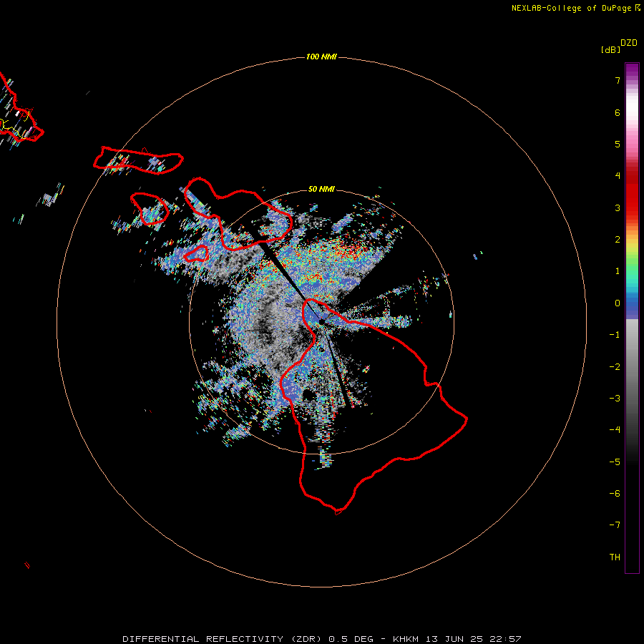
Task: Click the colorbar value -1 label
Action: click(615, 335)
